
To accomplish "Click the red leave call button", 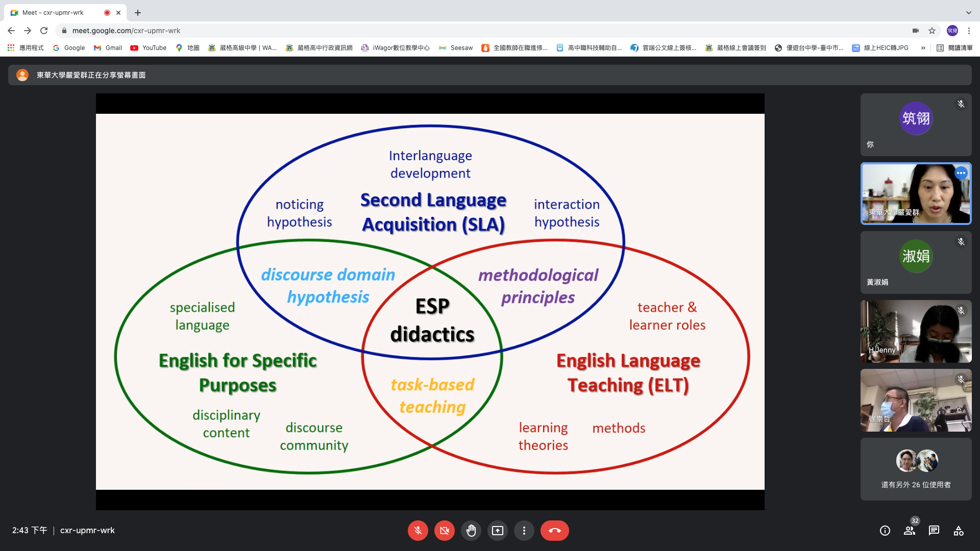I will [x=554, y=531].
